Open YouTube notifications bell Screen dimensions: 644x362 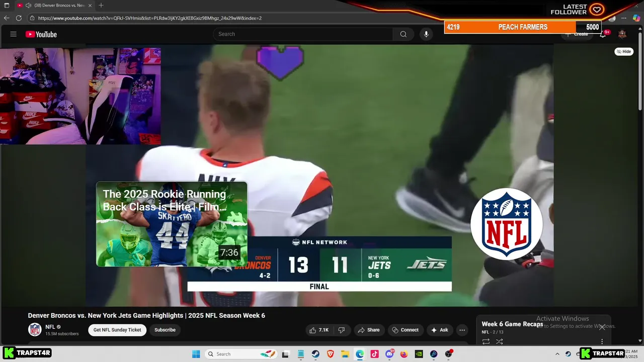coord(603,34)
